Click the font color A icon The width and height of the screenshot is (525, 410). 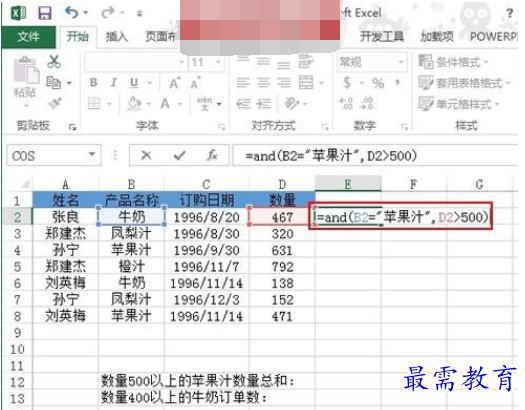click(x=165, y=104)
